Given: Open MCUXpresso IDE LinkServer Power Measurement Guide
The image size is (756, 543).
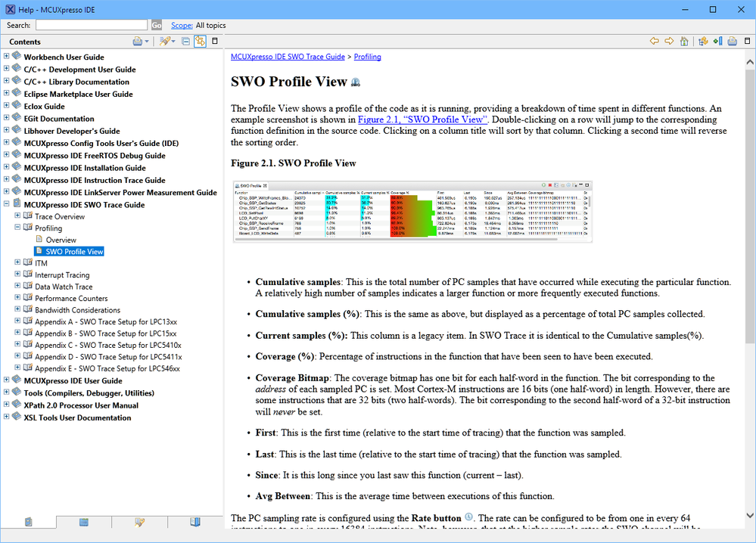Looking at the screenshot, I should (x=120, y=193).
